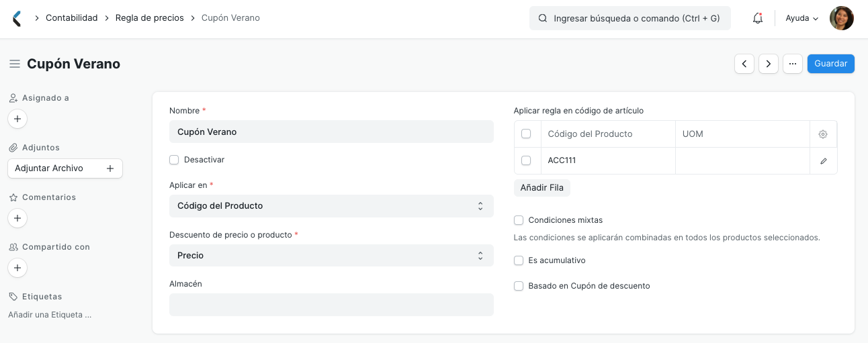The width and height of the screenshot is (868, 343).
Task: Click Cupón Verano breadcrumb
Action: [x=230, y=18]
